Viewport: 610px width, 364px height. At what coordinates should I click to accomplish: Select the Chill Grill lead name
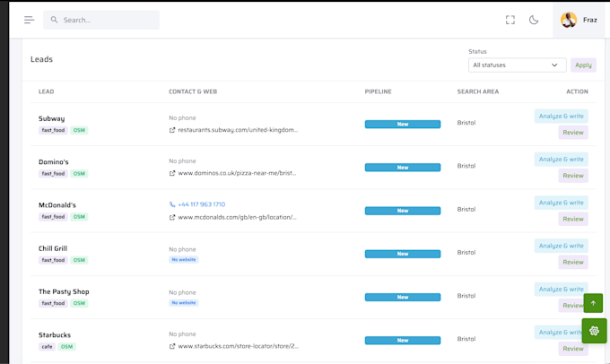click(x=53, y=248)
